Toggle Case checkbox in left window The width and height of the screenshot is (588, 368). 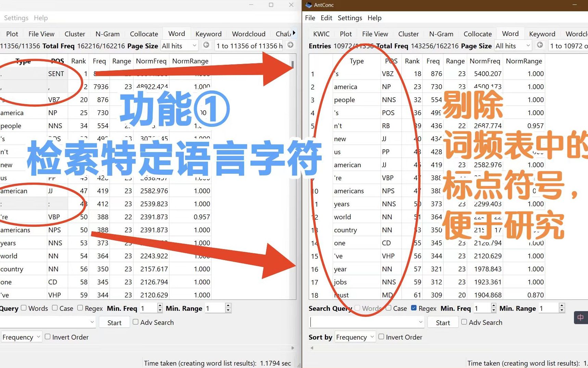(55, 308)
